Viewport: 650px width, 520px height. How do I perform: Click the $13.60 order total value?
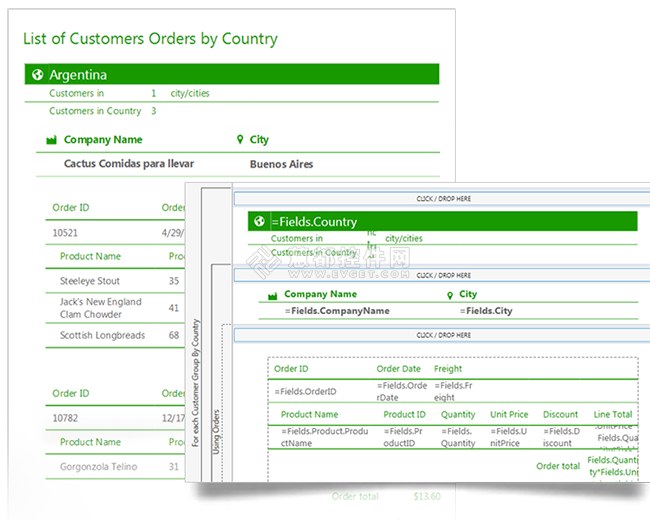tap(427, 496)
